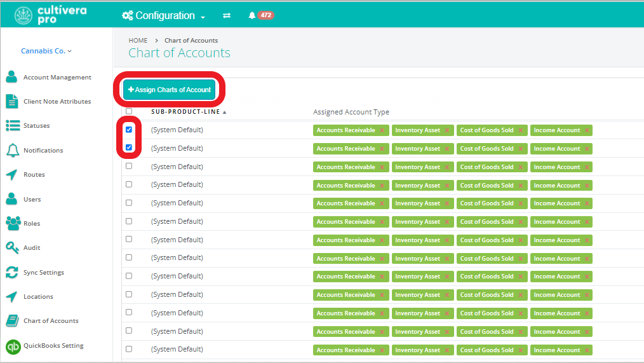The image size is (644, 363).
Task: Remove Inventory Asset tag in first row
Action: (x=447, y=130)
